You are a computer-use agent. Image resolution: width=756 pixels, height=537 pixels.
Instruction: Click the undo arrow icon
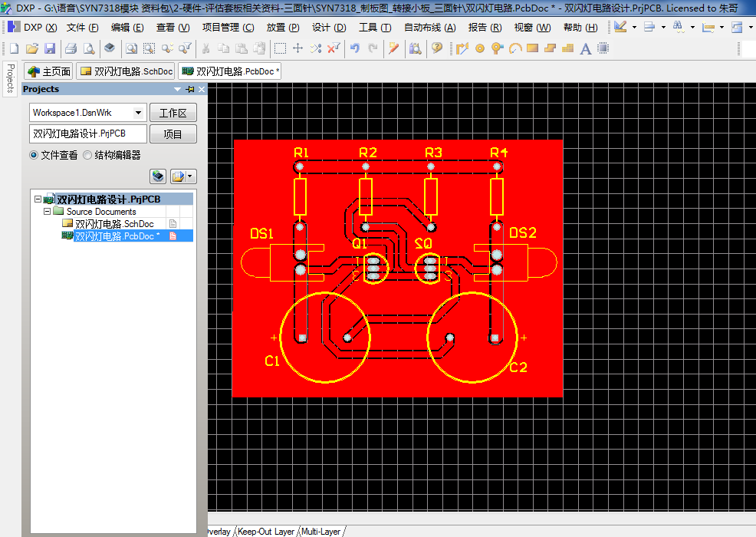pos(355,48)
